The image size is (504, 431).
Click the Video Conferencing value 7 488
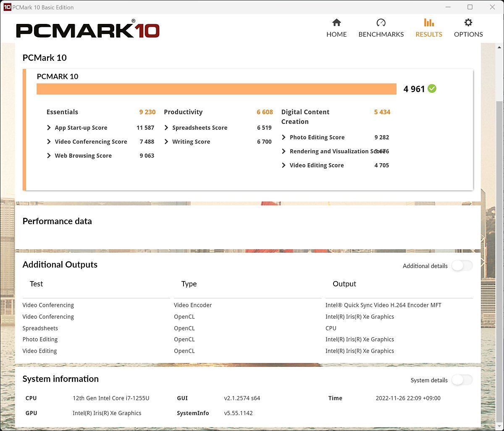click(147, 141)
